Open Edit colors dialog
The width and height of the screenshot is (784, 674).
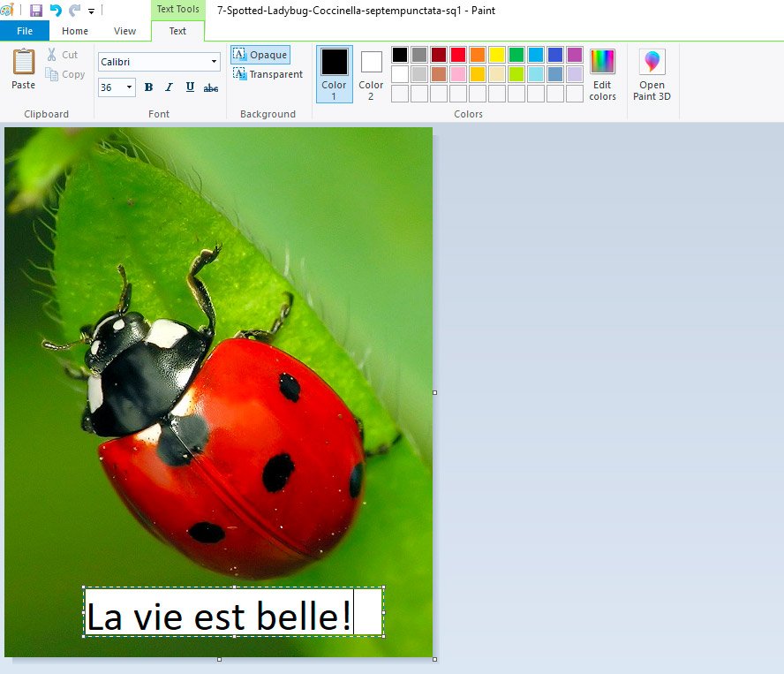point(602,75)
